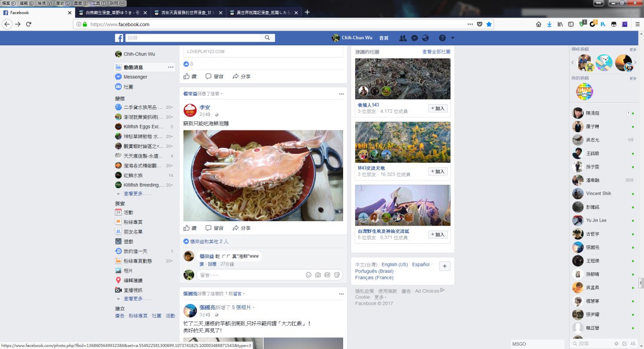The height and width of the screenshot is (349, 644).
Task: Open Messenger in the left sidebar
Action: point(135,77)
